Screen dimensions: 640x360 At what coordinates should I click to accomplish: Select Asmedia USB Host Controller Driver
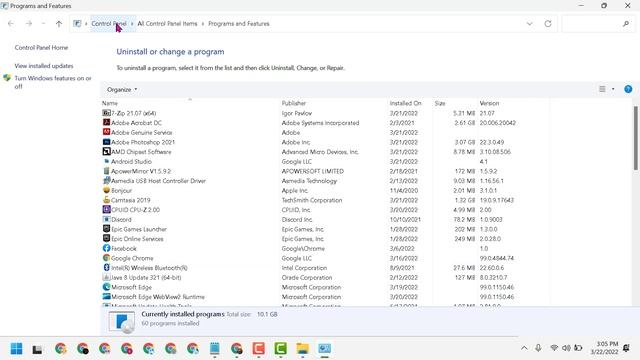click(x=158, y=181)
